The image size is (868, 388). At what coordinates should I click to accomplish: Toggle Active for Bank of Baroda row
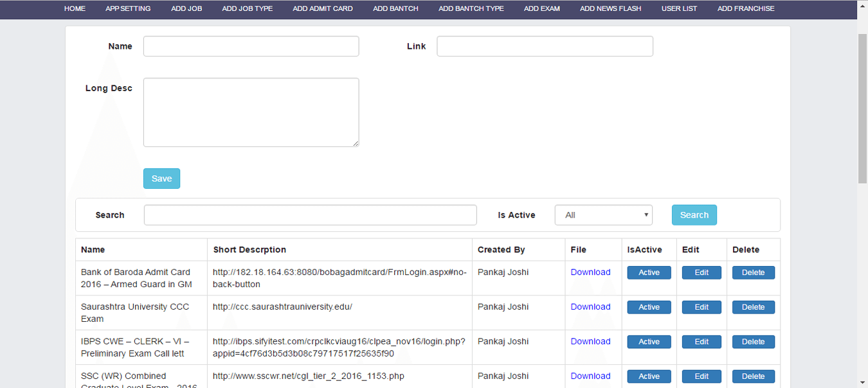pyautogui.click(x=649, y=272)
